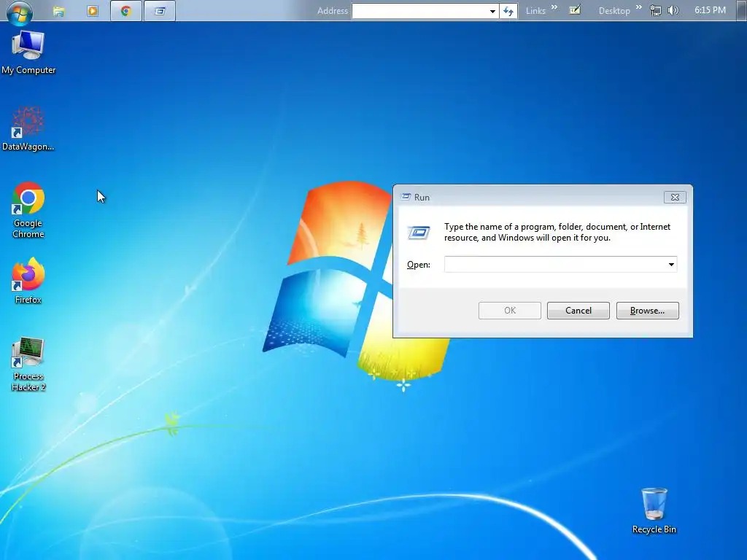747x560 pixels.
Task: Select the My Computer desktop icon
Action: pyautogui.click(x=28, y=52)
